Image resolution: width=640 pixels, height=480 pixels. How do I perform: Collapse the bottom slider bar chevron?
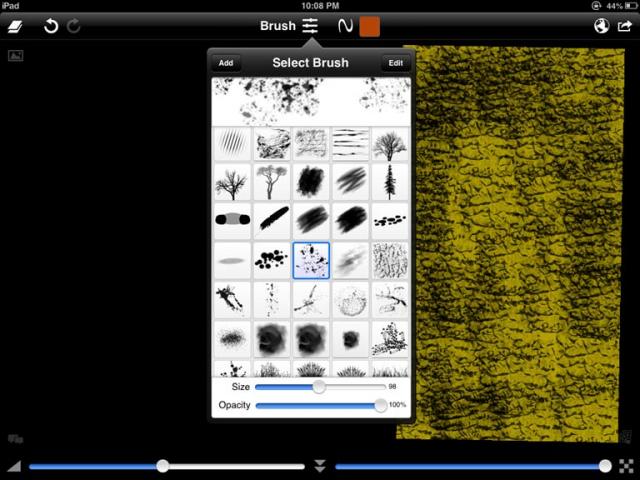tap(320, 466)
